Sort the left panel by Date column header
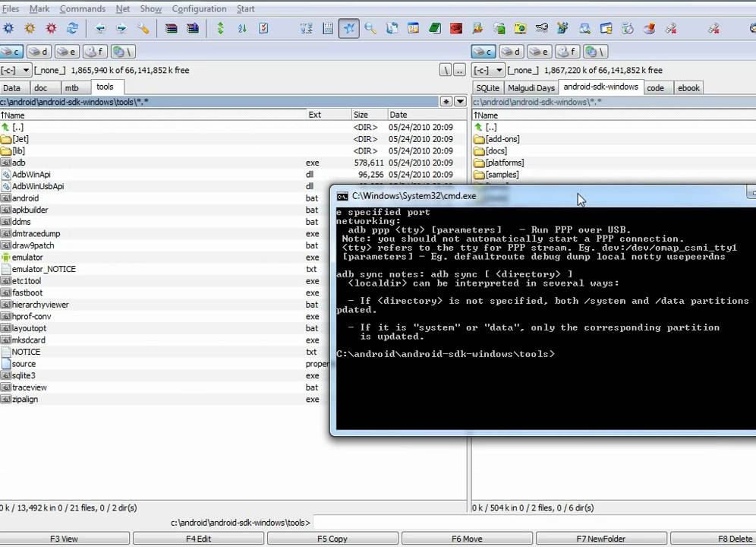The height and width of the screenshot is (547, 756). [427, 115]
